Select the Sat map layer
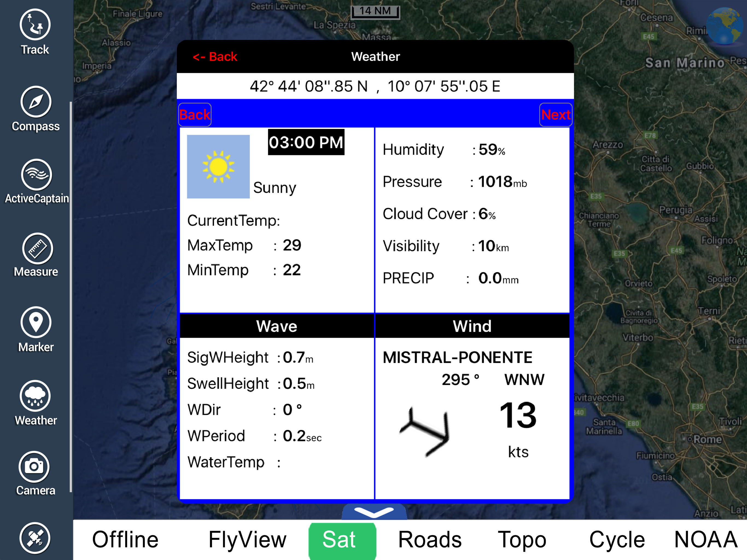The height and width of the screenshot is (560, 747). [x=342, y=540]
